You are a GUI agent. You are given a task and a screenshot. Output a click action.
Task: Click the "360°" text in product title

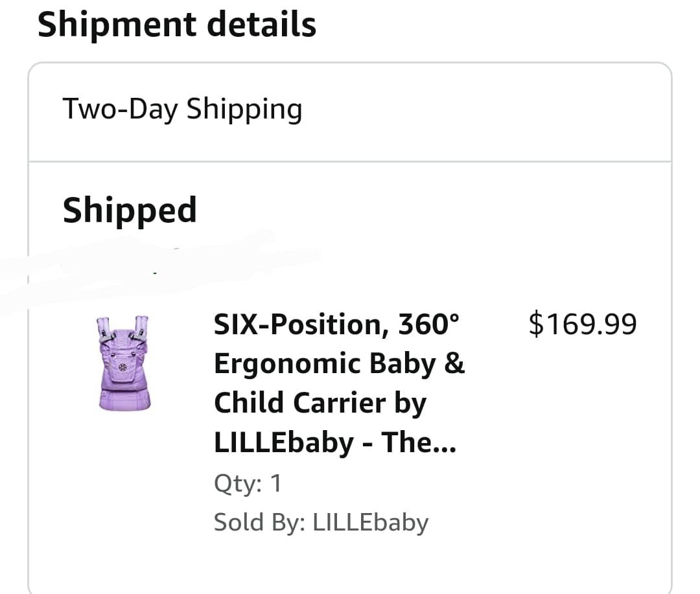tap(428, 324)
